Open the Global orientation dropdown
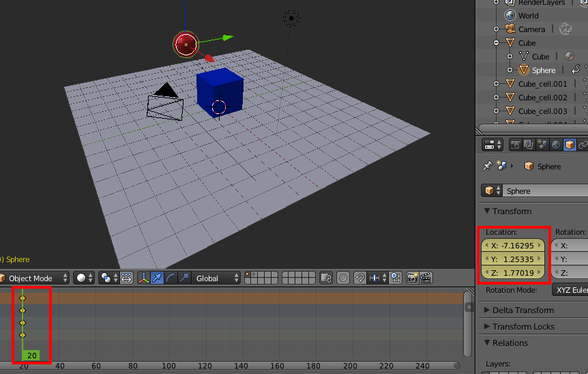This screenshot has width=588, height=374. pyautogui.click(x=216, y=278)
